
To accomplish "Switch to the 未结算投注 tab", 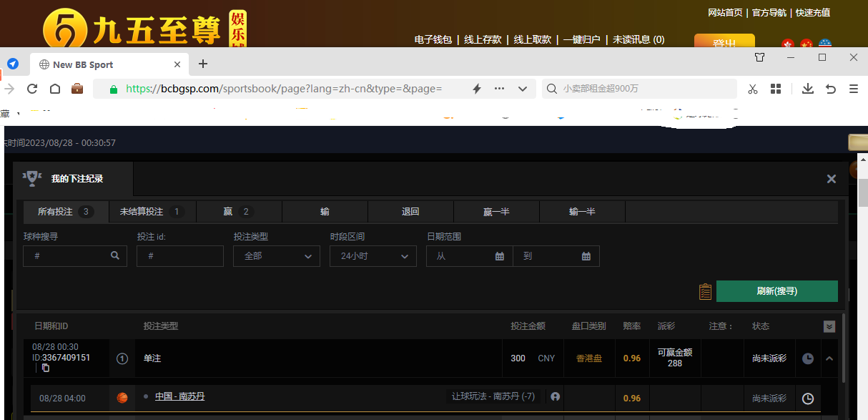I will pyautogui.click(x=152, y=212).
